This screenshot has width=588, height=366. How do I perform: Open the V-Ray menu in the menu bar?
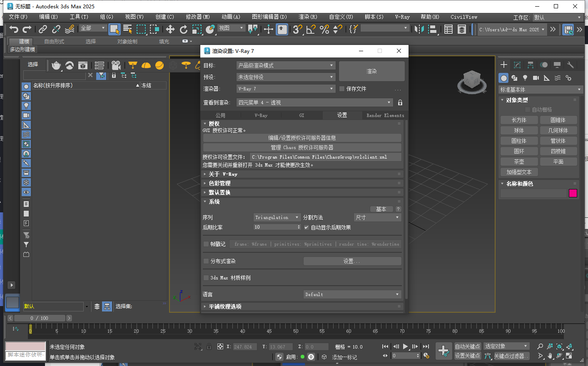coord(402,17)
